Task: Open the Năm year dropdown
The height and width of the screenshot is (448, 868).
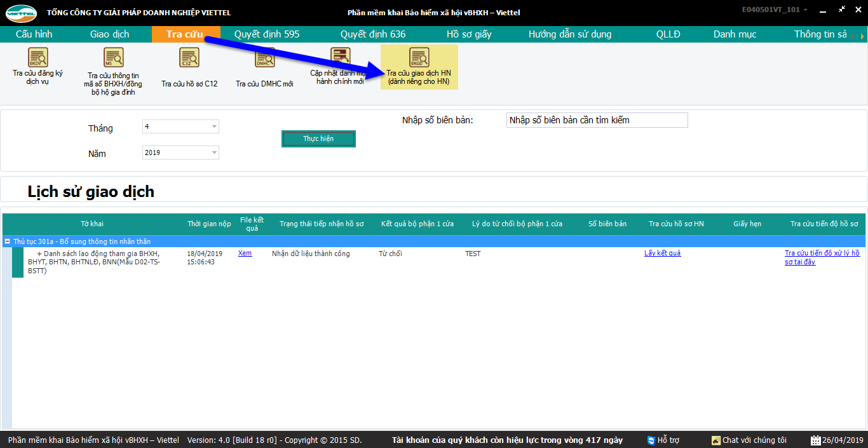Action: tap(214, 153)
